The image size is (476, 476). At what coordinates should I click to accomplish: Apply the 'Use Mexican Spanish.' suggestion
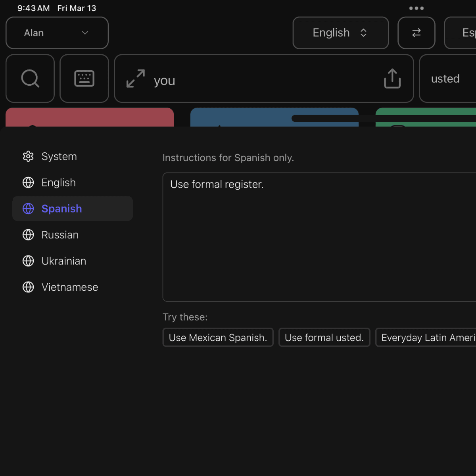click(218, 337)
